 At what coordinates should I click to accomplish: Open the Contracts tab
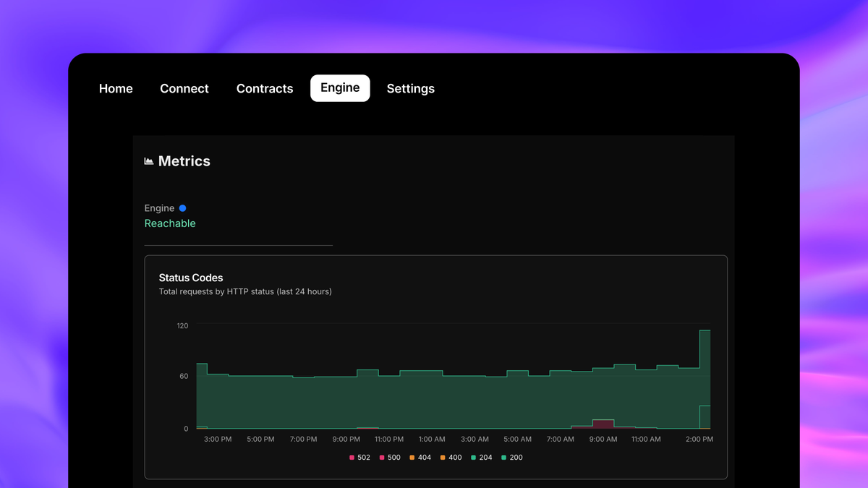pyautogui.click(x=265, y=88)
